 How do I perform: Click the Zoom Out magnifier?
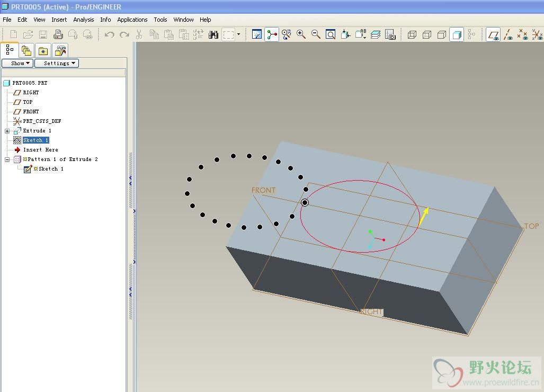click(316, 34)
